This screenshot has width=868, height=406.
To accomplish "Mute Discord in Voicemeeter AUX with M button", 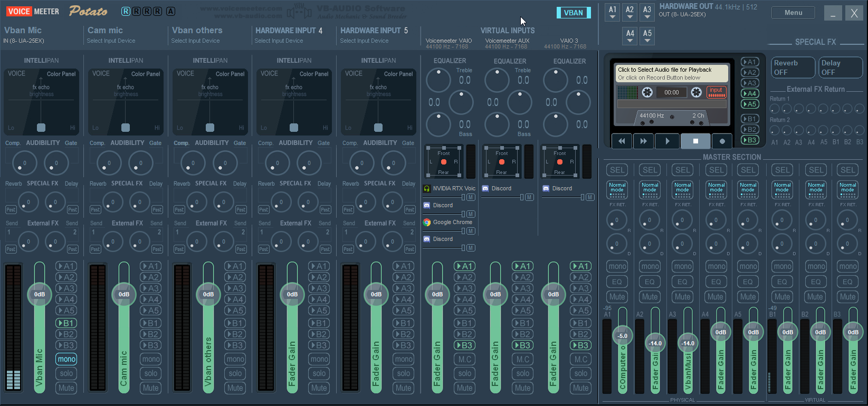I will click(529, 197).
